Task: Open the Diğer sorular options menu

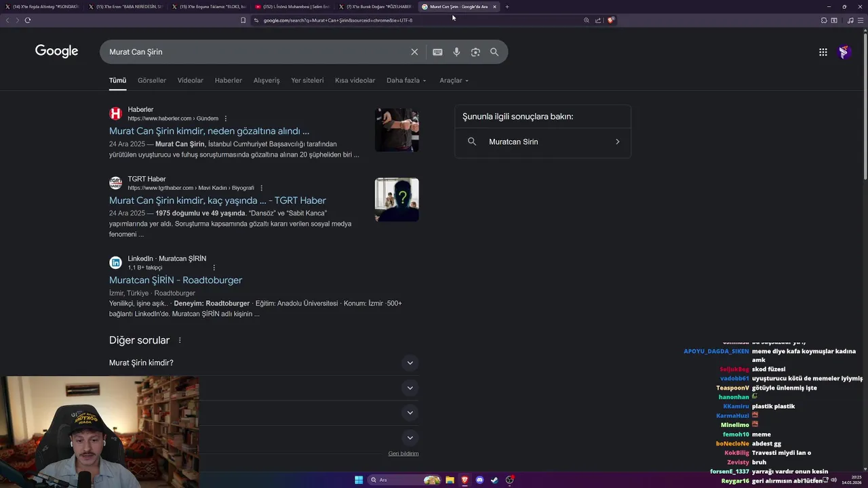Action: click(180, 340)
